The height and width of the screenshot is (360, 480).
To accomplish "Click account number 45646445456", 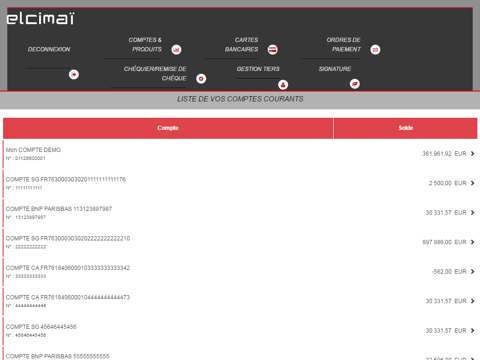I will [30, 335].
